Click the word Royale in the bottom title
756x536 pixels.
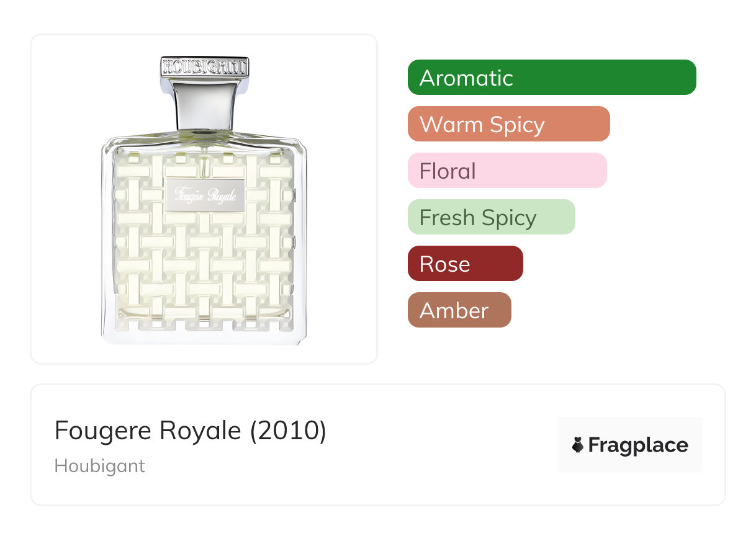coord(204,431)
